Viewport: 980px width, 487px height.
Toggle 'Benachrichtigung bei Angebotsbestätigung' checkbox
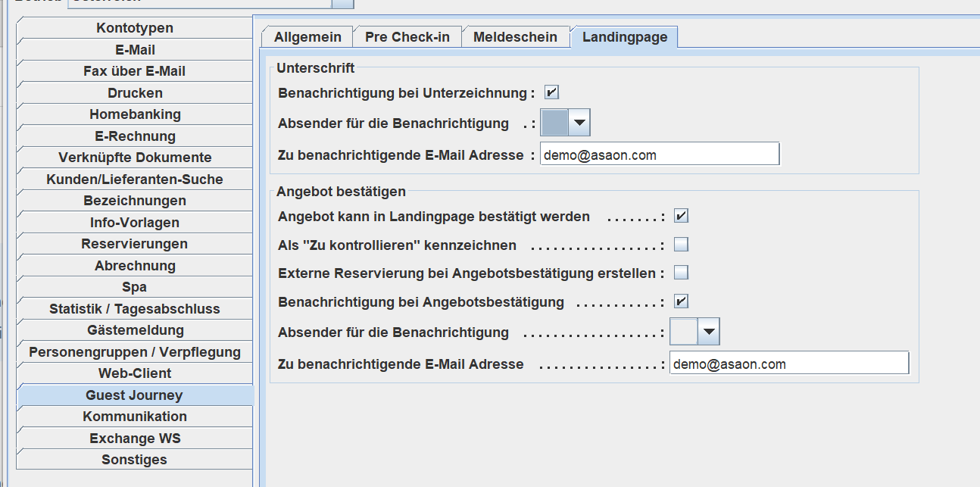681,301
